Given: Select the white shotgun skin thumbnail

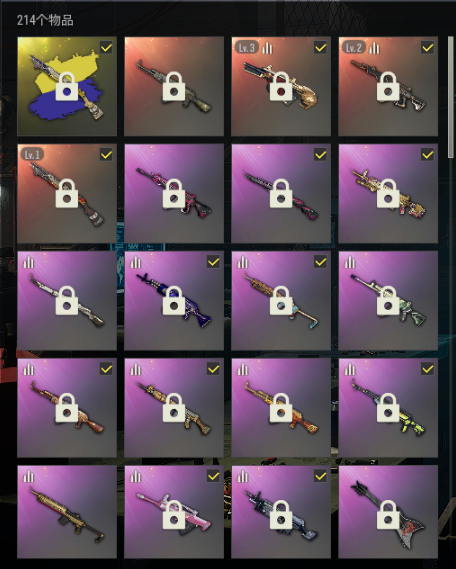Looking at the screenshot, I should pos(67,300).
